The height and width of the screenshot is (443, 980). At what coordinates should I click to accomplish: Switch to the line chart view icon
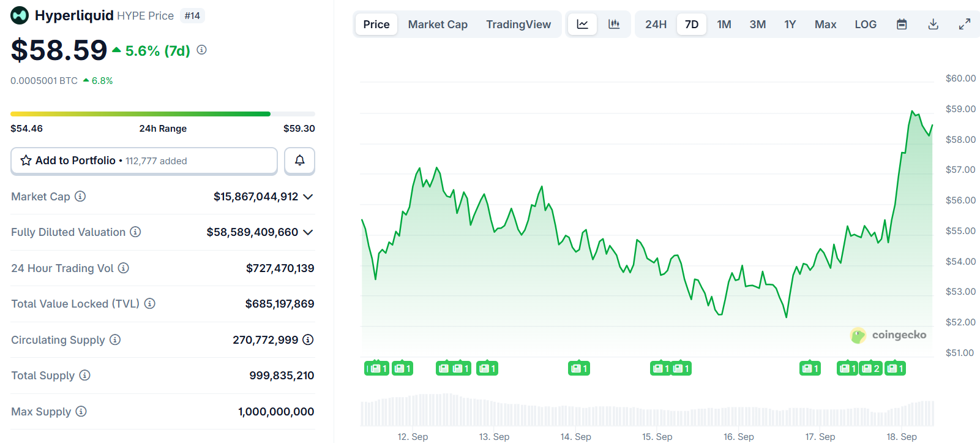(x=583, y=25)
